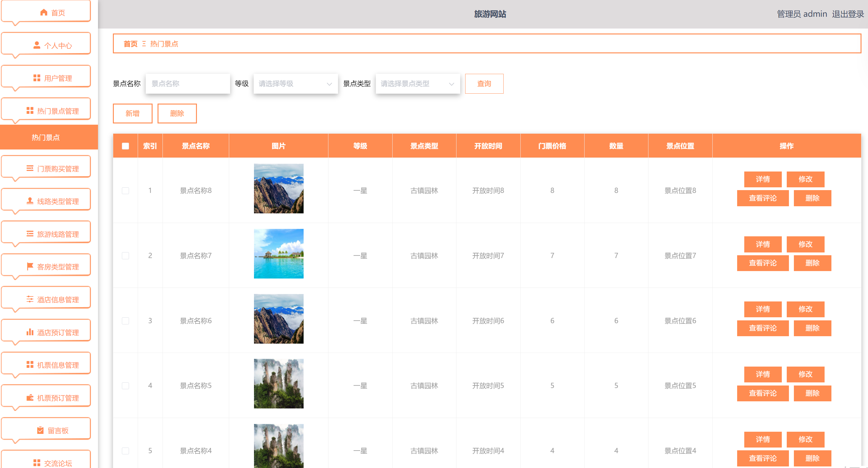Click the beach thumbnail of 景点名称7

coord(278,253)
